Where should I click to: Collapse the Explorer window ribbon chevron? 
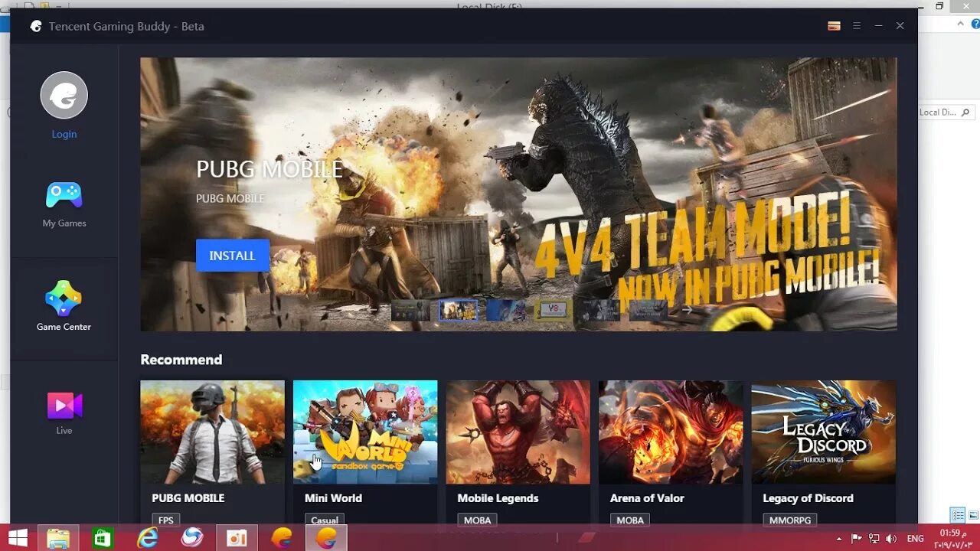coord(961,24)
